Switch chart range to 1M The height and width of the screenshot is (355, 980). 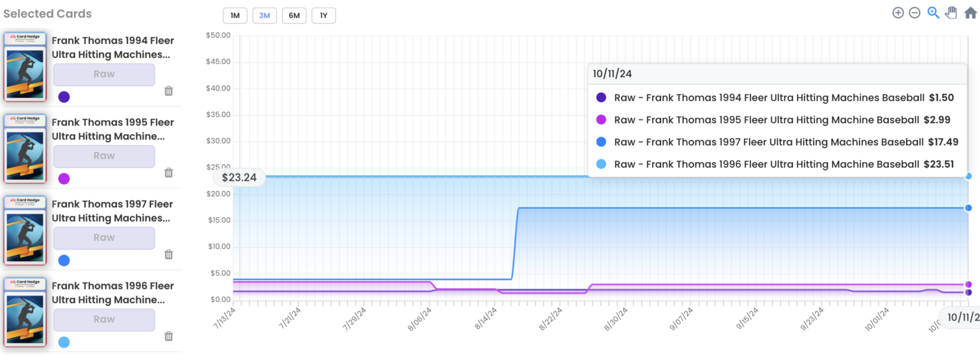(235, 16)
